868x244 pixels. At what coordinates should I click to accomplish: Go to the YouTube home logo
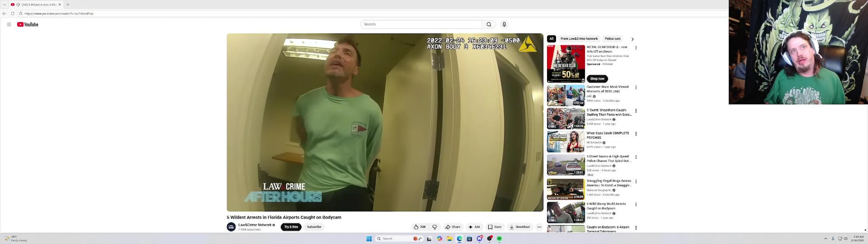click(x=28, y=24)
